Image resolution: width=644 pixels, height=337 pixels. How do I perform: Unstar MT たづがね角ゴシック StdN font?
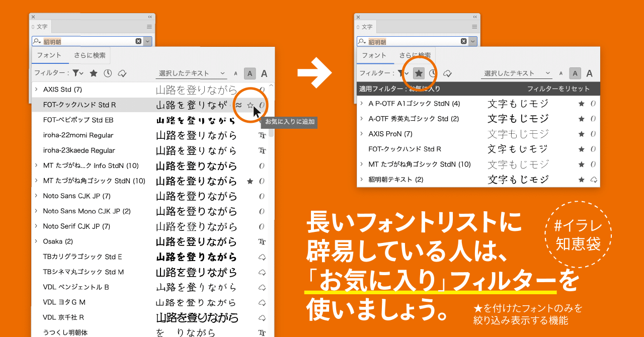(x=250, y=181)
